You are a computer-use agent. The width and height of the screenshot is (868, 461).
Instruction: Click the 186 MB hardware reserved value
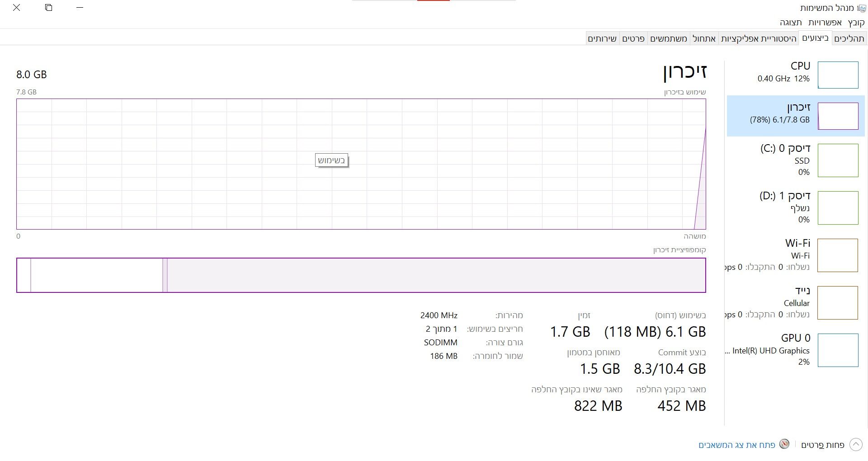[x=443, y=356]
